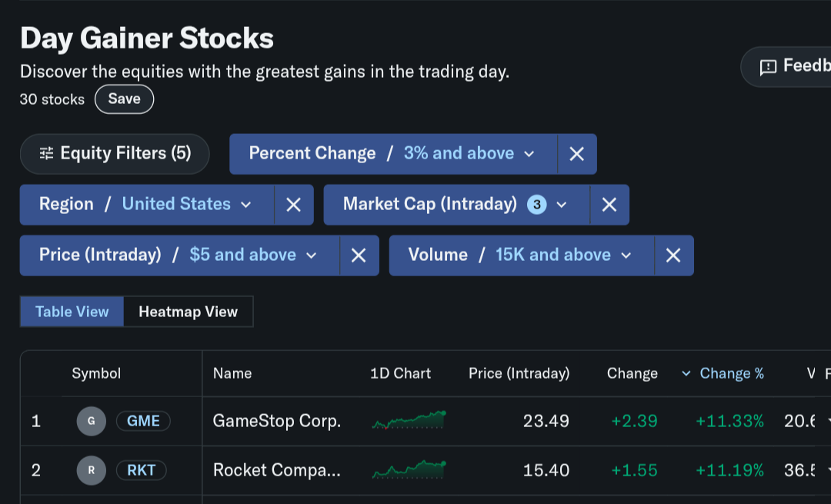Screen dimensions: 831x504
Task: Sort the table by Change % column
Action: coord(731,374)
